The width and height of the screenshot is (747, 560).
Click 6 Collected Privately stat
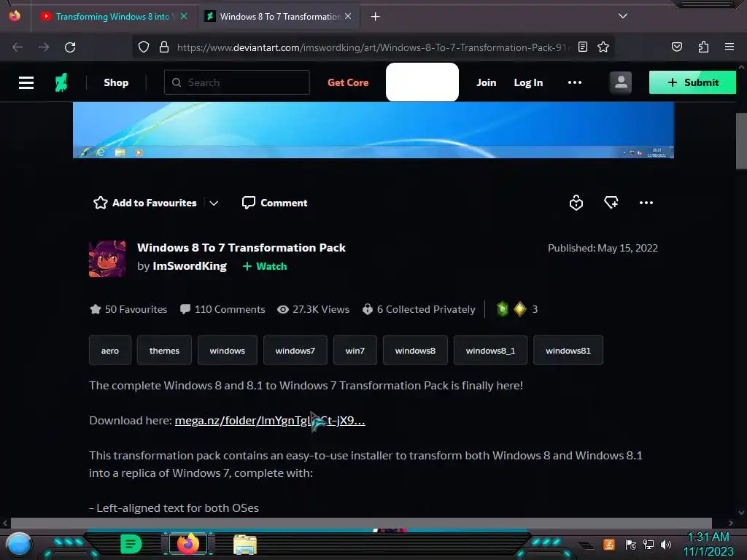coord(419,309)
